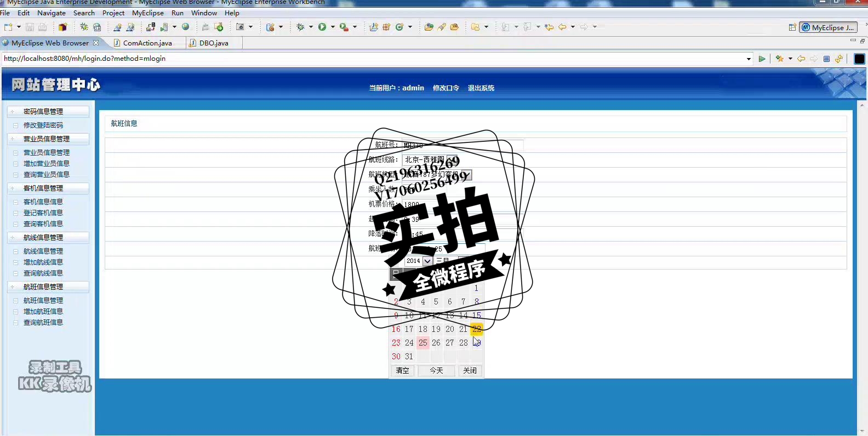Click Last Edit Location toolbar icon
The image size is (868, 436).
click(x=549, y=27)
